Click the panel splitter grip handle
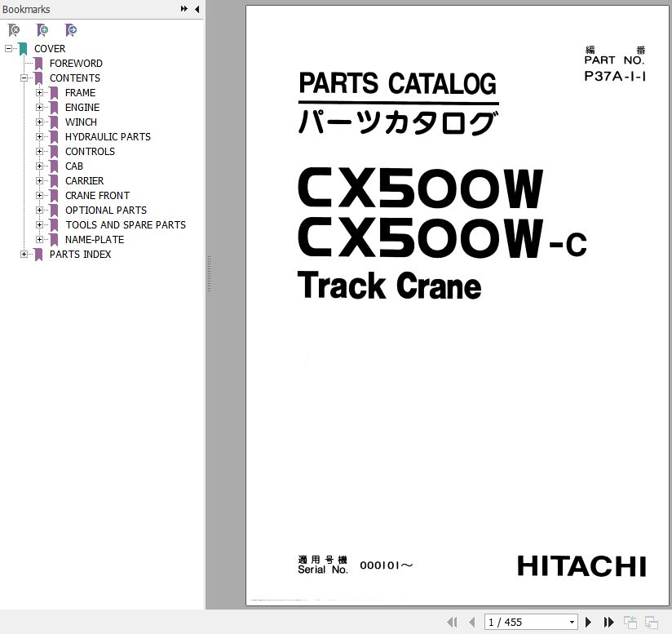This screenshot has height=634, width=672. coord(209,274)
